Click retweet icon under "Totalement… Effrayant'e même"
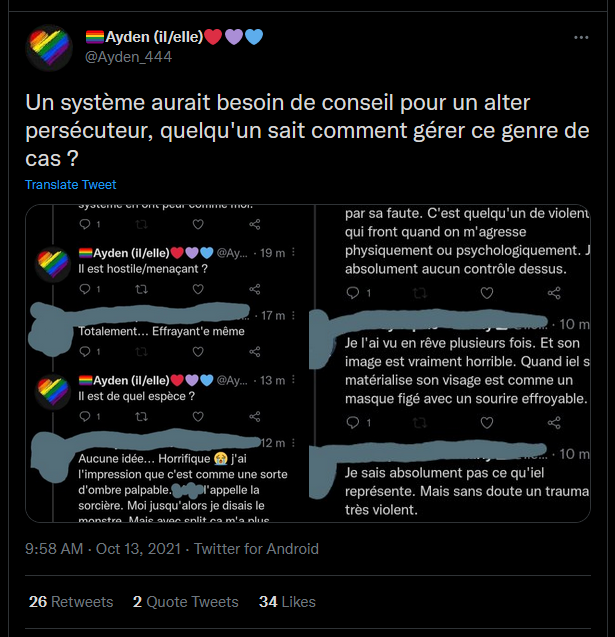 click(141, 351)
